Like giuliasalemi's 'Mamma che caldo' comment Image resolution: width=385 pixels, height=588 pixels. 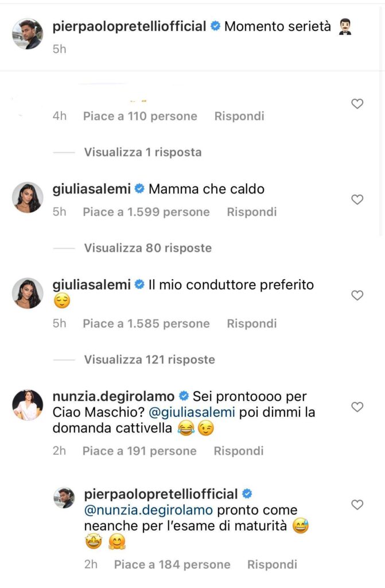click(357, 199)
